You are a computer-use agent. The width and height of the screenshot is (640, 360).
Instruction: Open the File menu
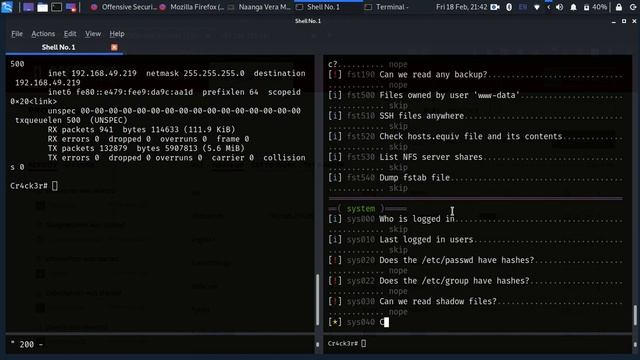click(x=17, y=34)
